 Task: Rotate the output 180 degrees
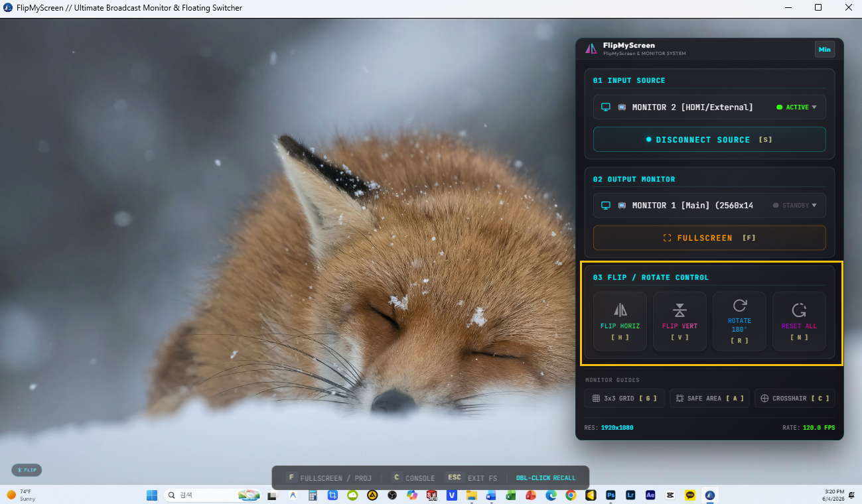[739, 322]
